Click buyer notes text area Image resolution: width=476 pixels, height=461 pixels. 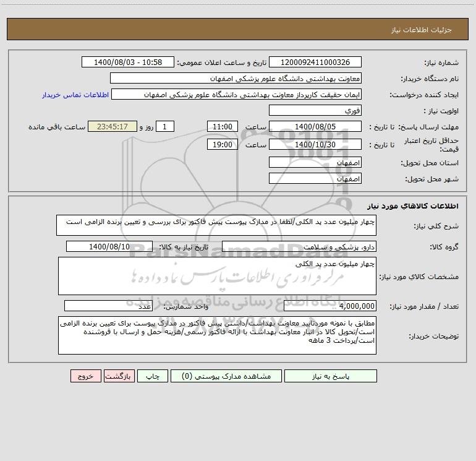coord(217,335)
